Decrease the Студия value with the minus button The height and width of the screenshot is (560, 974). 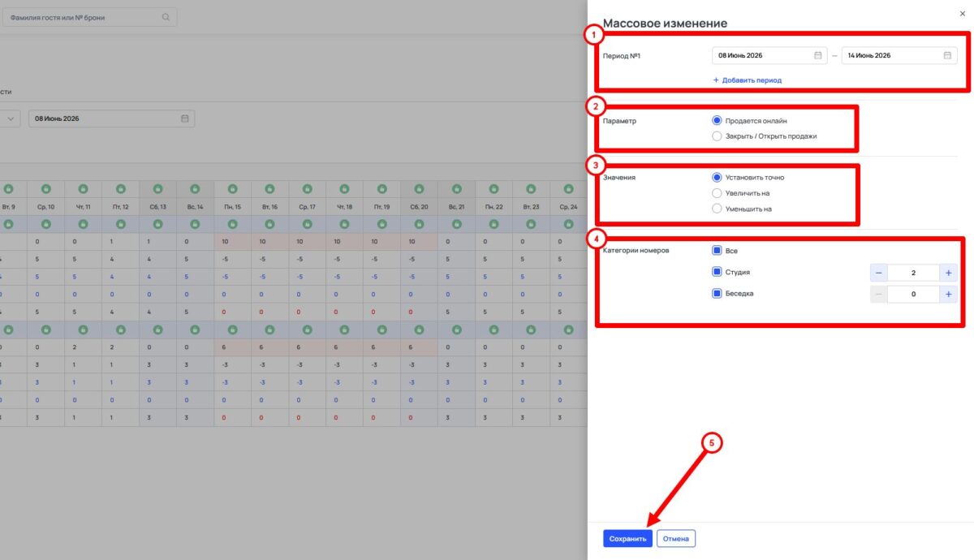[x=879, y=274]
